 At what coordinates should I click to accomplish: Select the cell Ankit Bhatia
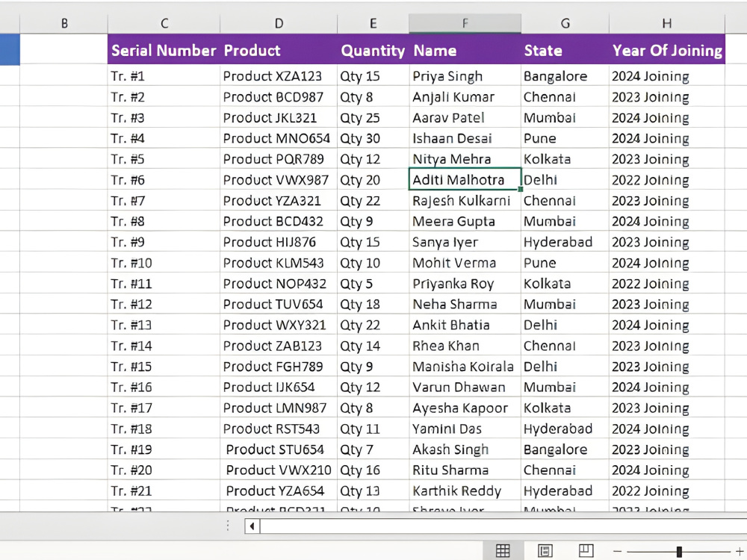[465, 325]
